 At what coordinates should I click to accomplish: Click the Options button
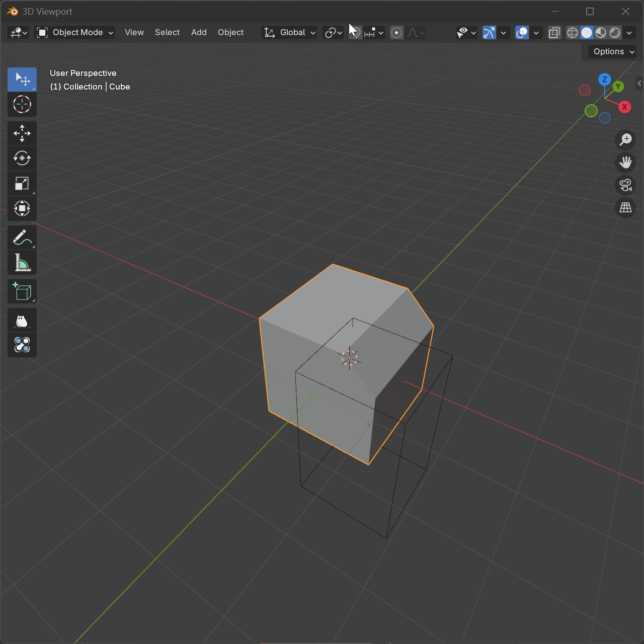coord(611,51)
